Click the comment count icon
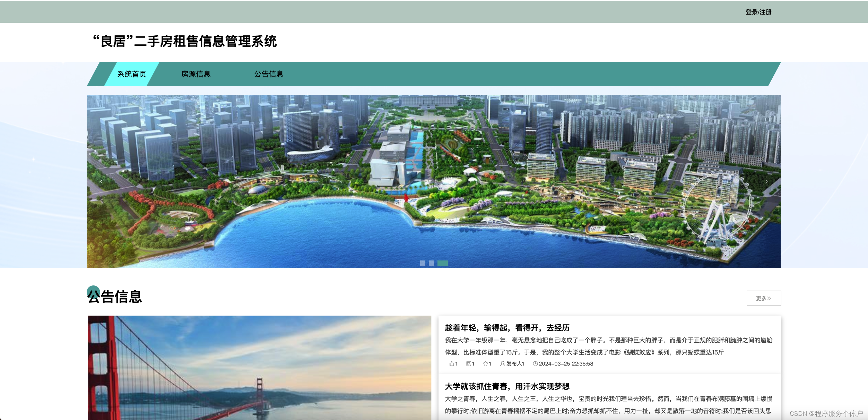The width and height of the screenshot is (868, 420). [468, 363]
